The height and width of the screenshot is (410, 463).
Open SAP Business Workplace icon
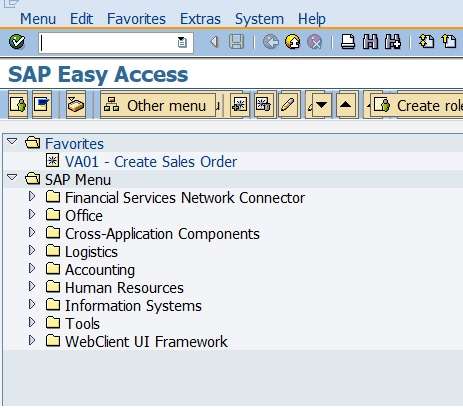point(76,105)
